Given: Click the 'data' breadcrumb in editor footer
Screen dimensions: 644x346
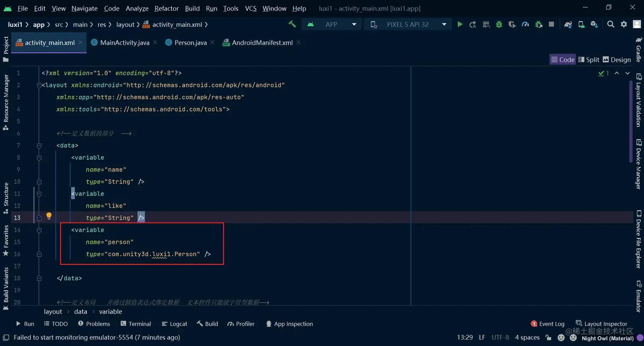Looking at the screenshot, I should [x=80, y=312].
